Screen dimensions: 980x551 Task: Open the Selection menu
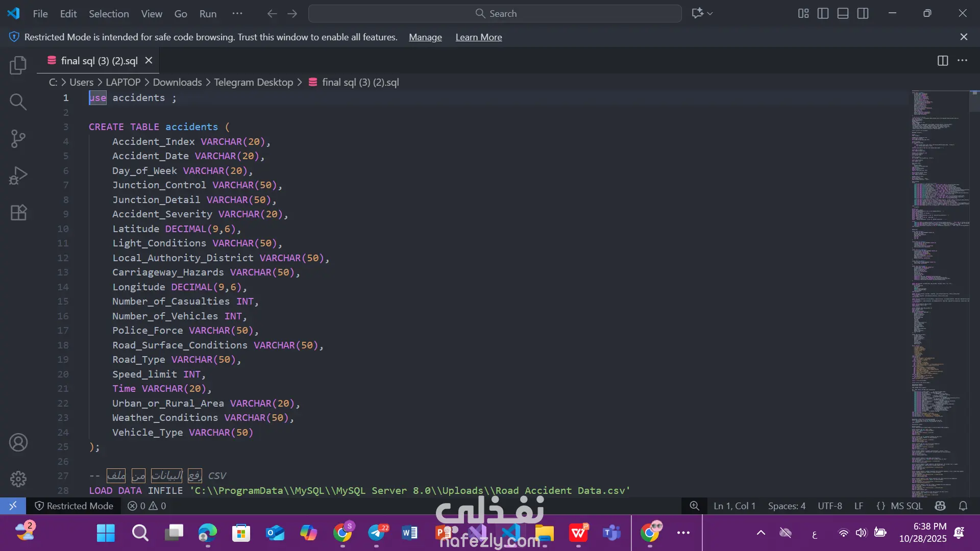[x=109, y=14]
